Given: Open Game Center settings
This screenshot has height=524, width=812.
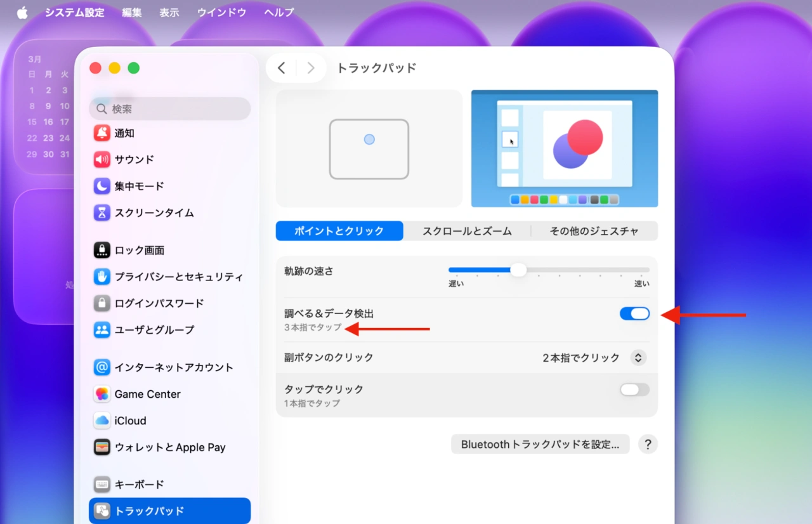Looking at the screenshot, I should [x=101, y=394].
